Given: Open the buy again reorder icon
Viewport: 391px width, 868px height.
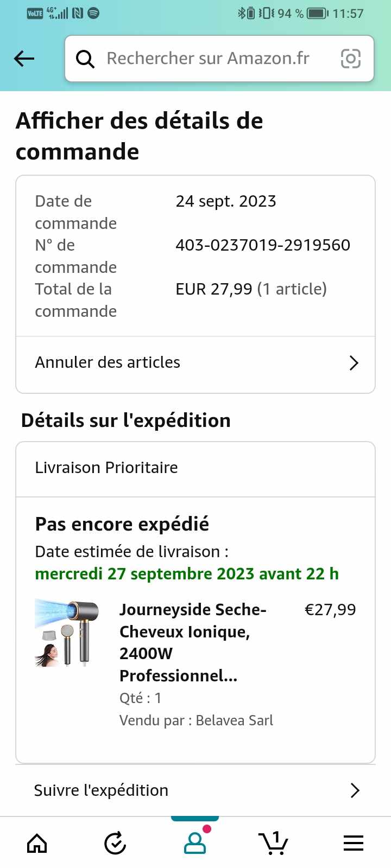Looking at the screenshot, I should click(115, 843).
